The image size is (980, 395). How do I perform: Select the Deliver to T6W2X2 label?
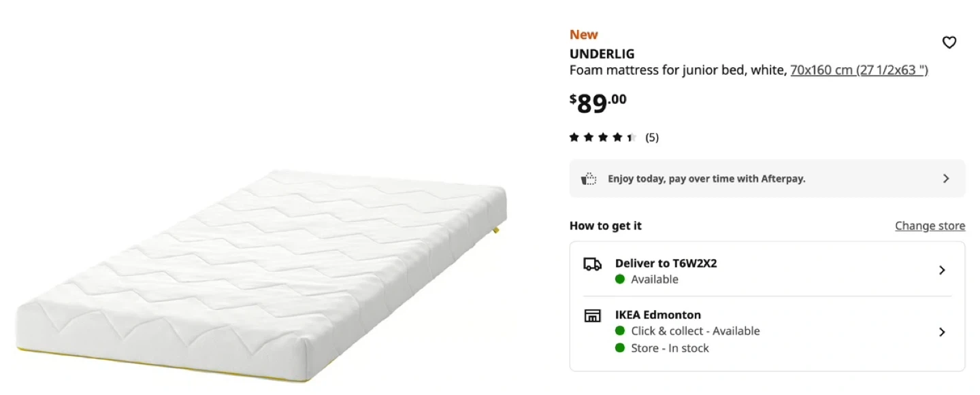[666, 263]
